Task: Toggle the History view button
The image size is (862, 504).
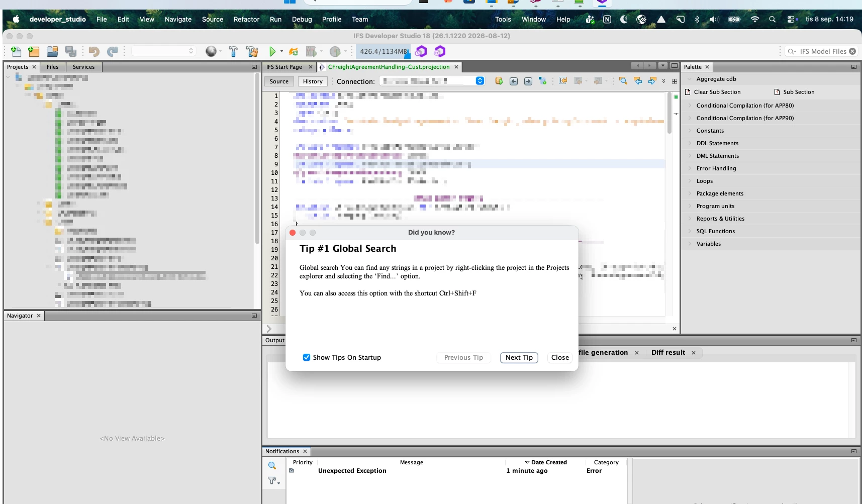Action: pos(313,81)
